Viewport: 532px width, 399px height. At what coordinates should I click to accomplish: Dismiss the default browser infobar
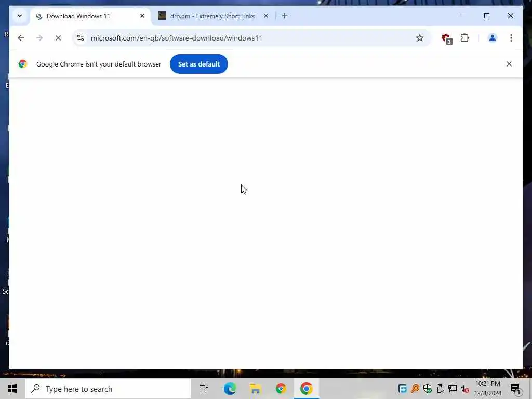[509, 64]
